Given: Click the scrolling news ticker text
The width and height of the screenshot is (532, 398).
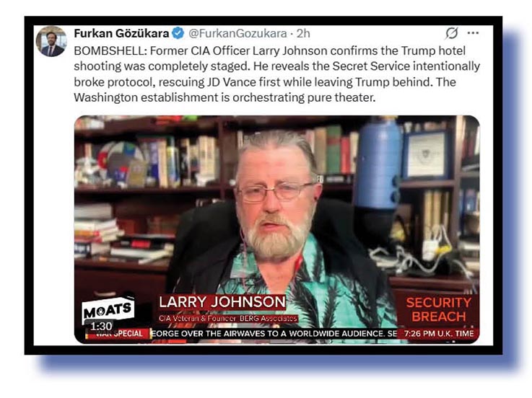Looking at the screenshot, I should coord(274,334).
